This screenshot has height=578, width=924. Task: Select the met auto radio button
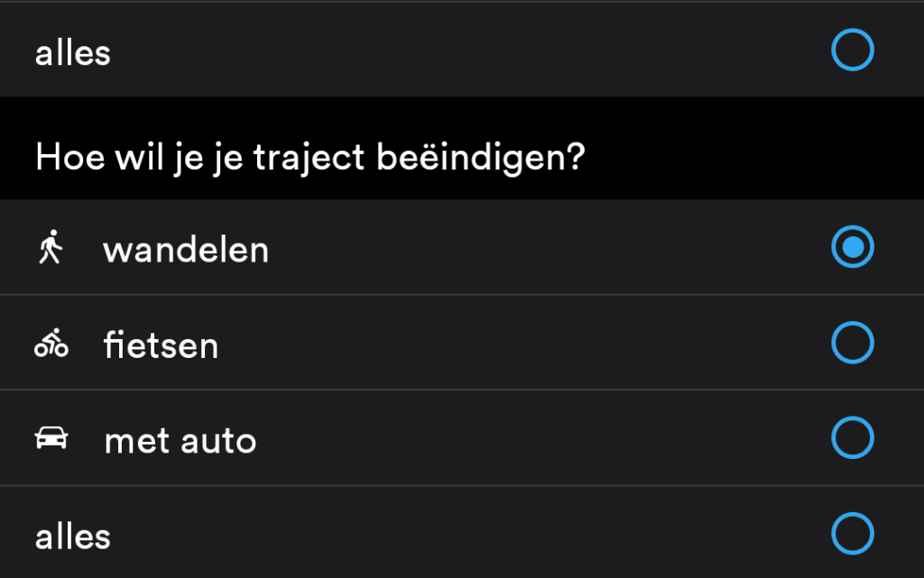pos(852,437)
